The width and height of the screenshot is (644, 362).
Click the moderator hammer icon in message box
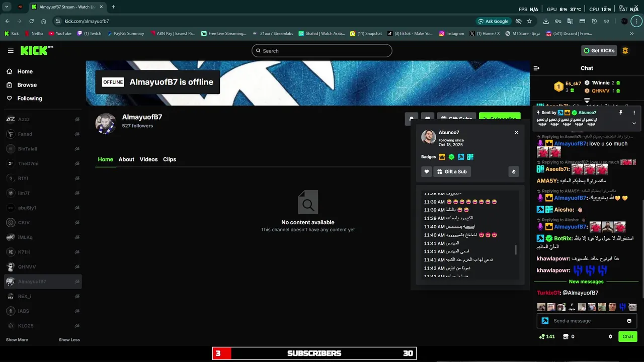click(x=545, y=321)
